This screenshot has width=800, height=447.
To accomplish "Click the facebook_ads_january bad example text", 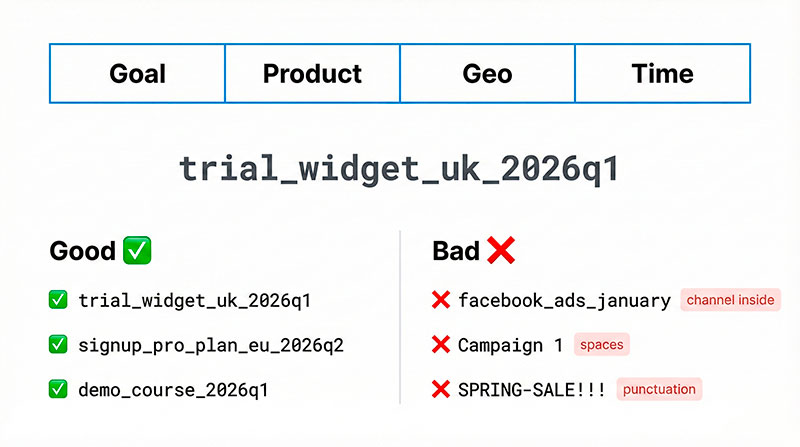I will [x=564, y=300].
